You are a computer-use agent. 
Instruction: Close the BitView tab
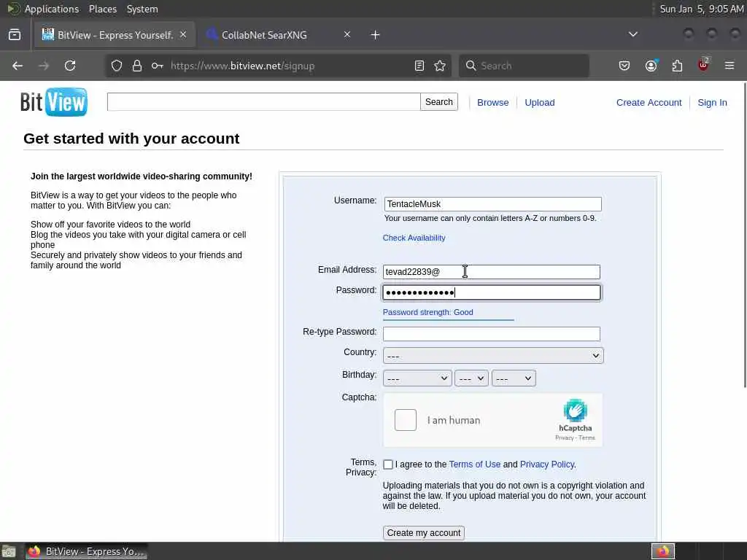tap(183, 34)
